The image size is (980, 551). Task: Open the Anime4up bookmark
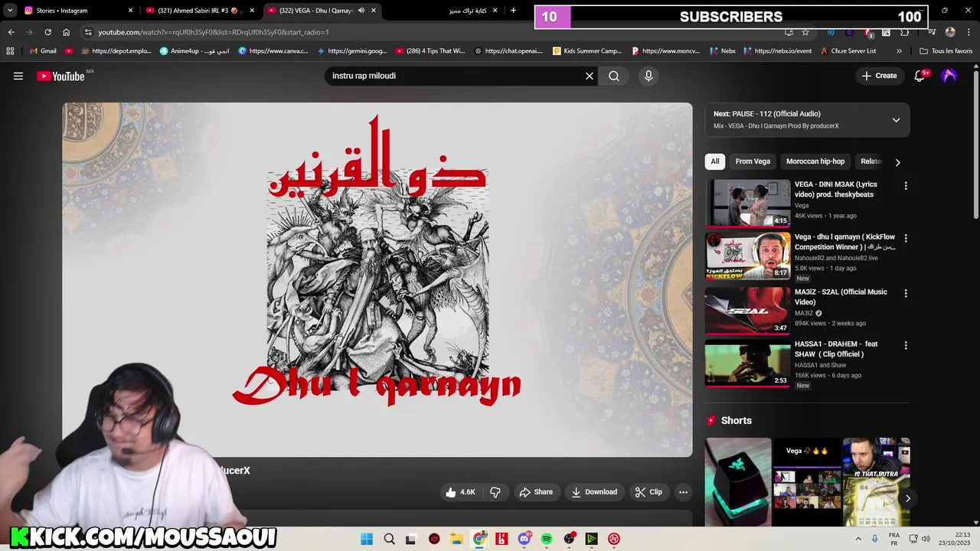[194, 51]
